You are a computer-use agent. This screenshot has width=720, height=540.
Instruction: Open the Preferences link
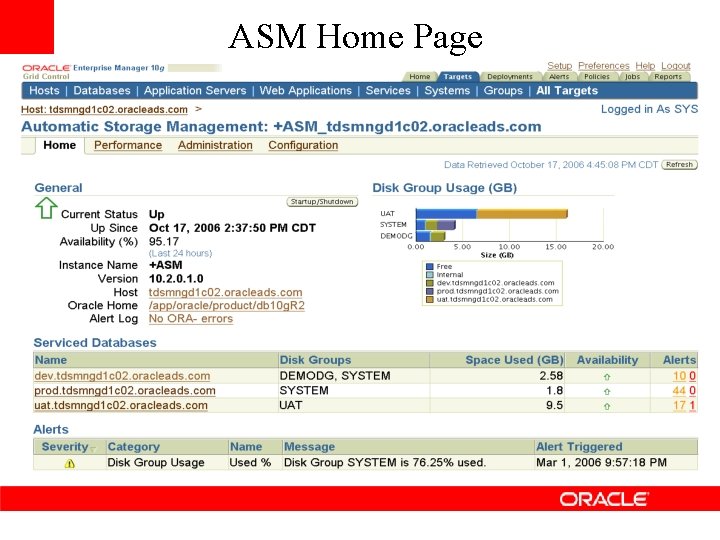click(603, 66)
